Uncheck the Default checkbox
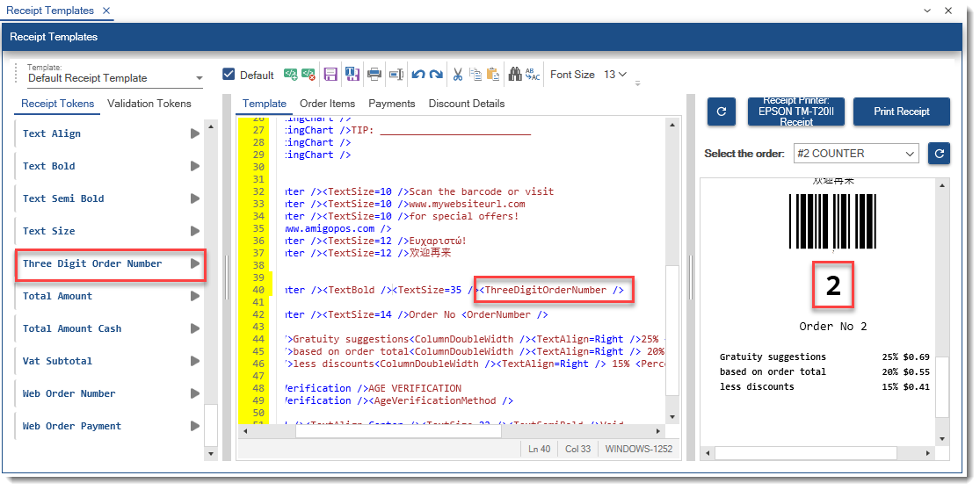980x490 pixels. 229,75
